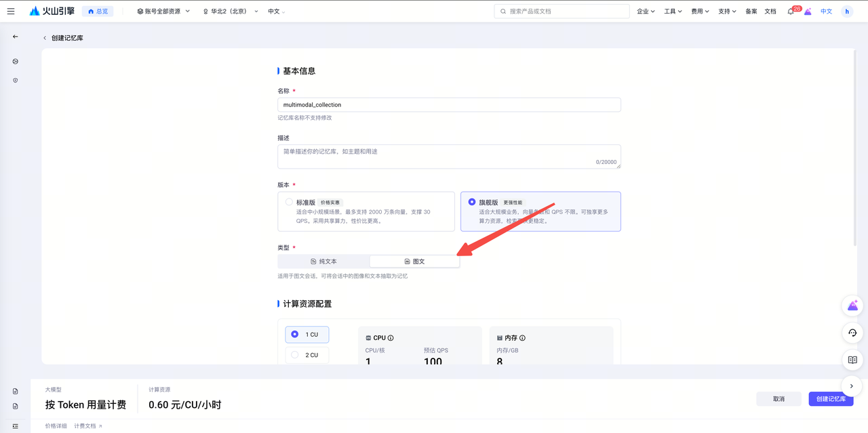868x433 pixels.
Task: Select the 旗舰版 radio option
Action: tap(472, 202)
